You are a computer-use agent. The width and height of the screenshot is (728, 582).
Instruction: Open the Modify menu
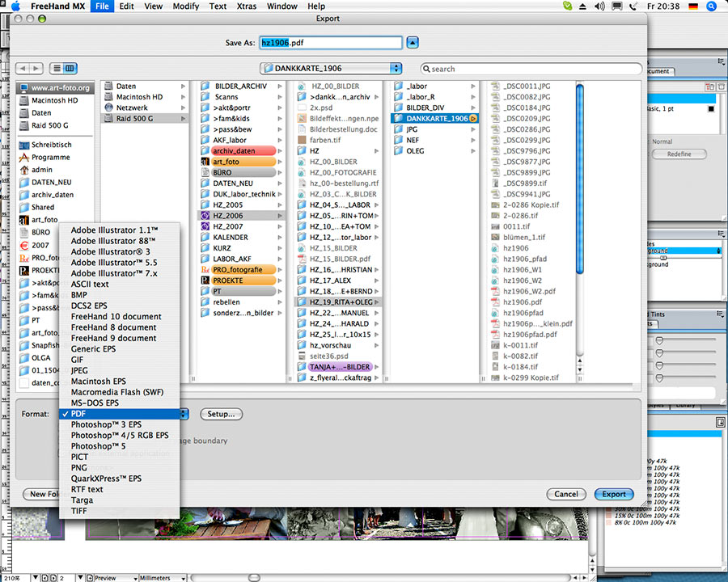click(186, 6)
